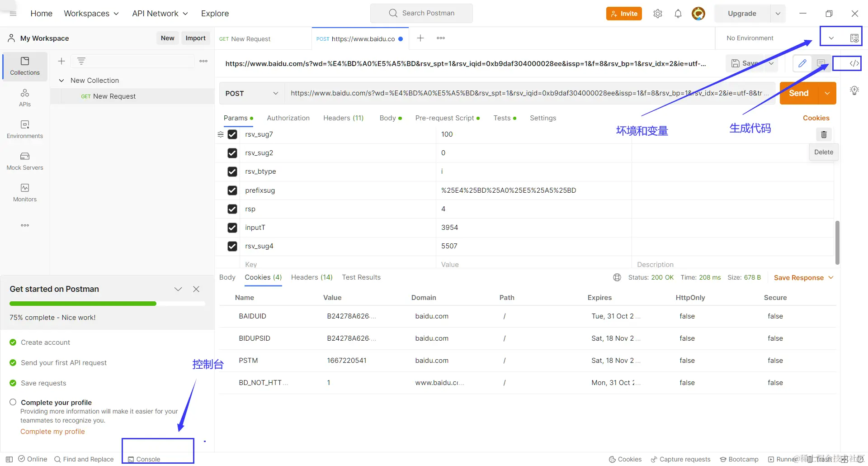
Task: Click the create new collection plus icon
Action: 61,61
